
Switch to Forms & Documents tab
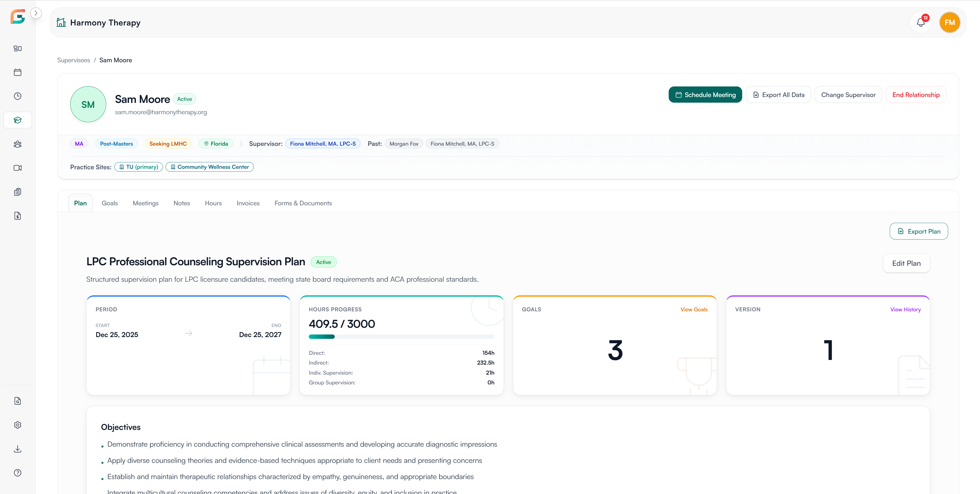[303, 203]
